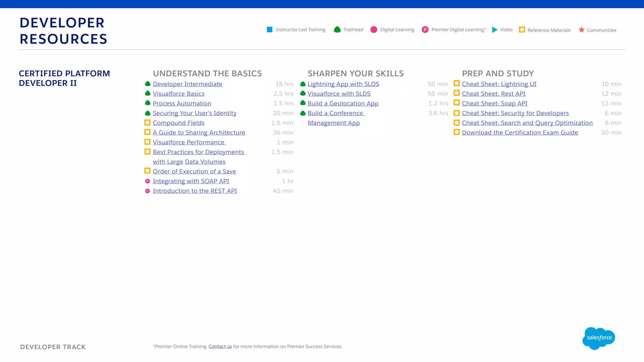644x362 pixels.
Task: Click Trailhead icon beside Visualforce with SLDS
Action: click(303, 93)
